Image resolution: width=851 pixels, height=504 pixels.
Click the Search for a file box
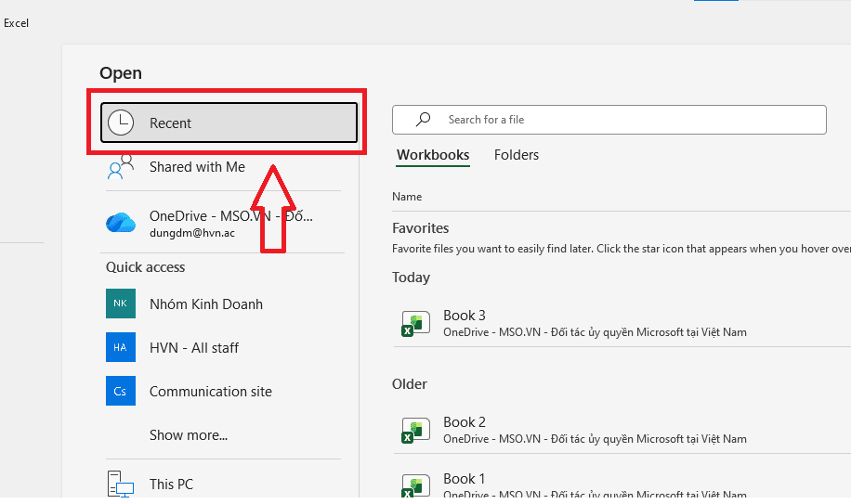609,120
